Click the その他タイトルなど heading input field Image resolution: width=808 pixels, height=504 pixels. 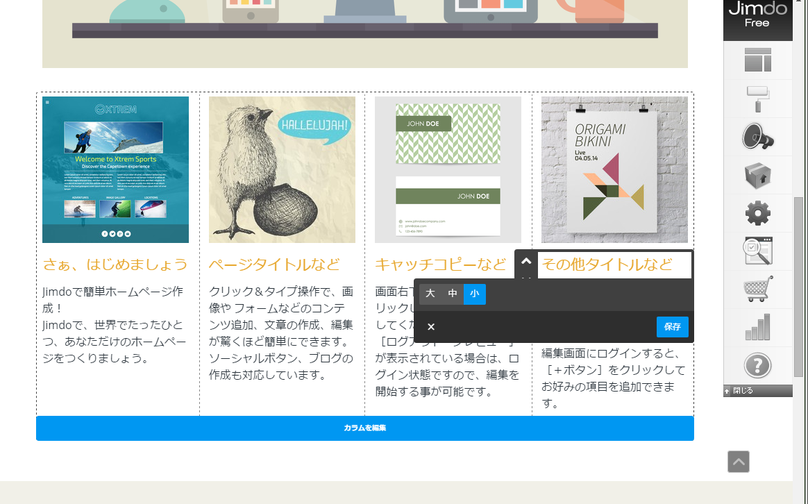click(x=614, y=265)
